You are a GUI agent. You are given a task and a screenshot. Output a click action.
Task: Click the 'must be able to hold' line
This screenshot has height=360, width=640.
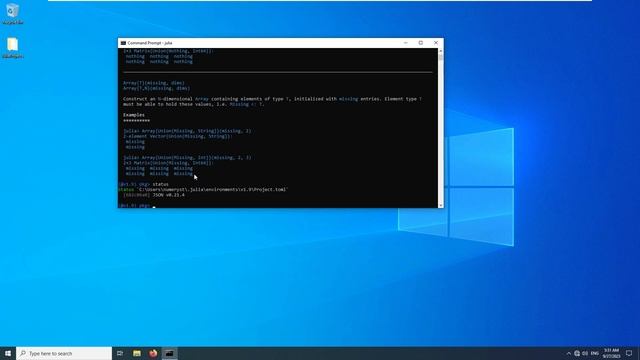point(193,104)
